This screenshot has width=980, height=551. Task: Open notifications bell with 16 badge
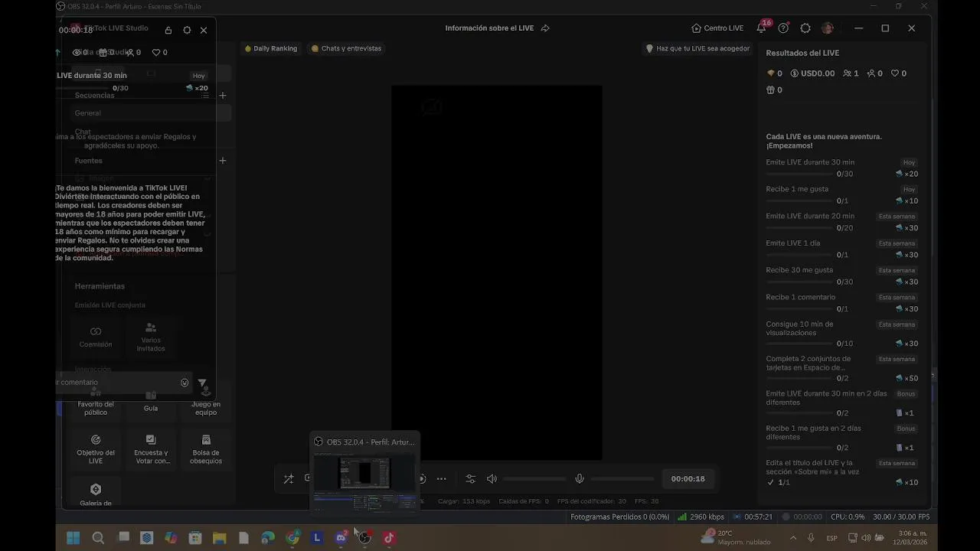tap(762, 28)
